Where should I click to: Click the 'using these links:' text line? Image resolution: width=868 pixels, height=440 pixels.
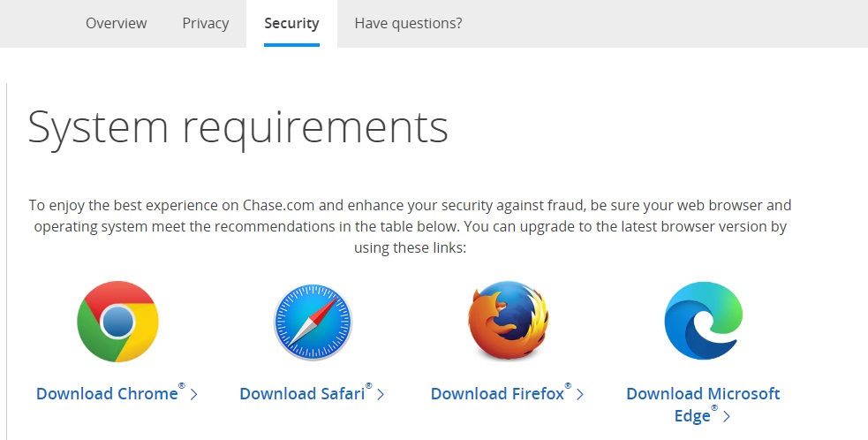point(410,247)
